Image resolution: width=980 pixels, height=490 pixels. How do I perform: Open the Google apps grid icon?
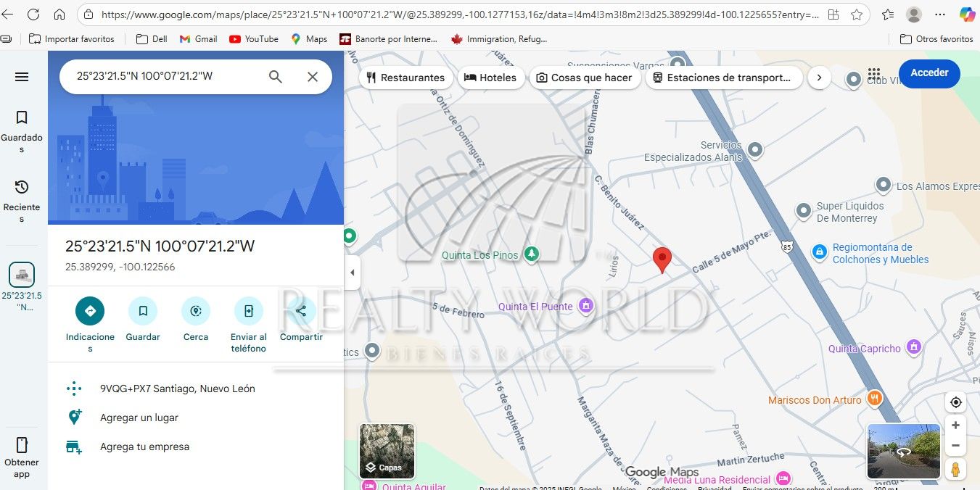(874, 73)
